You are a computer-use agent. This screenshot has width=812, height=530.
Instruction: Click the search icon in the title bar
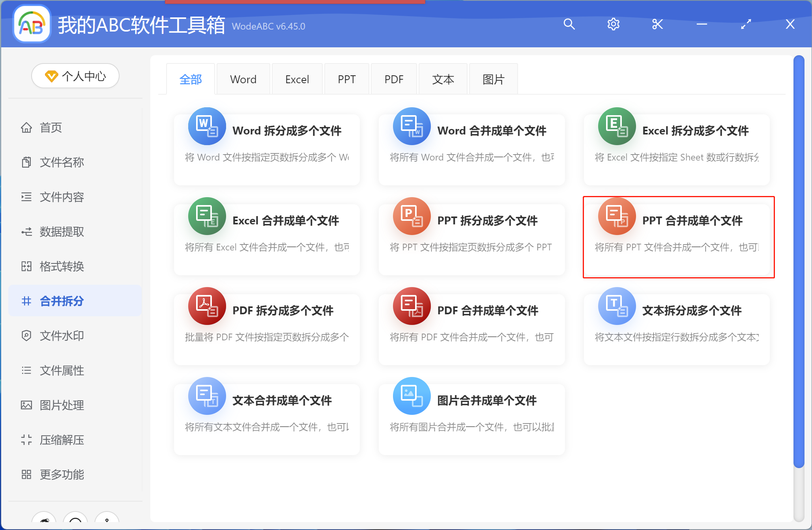point(569,24)
